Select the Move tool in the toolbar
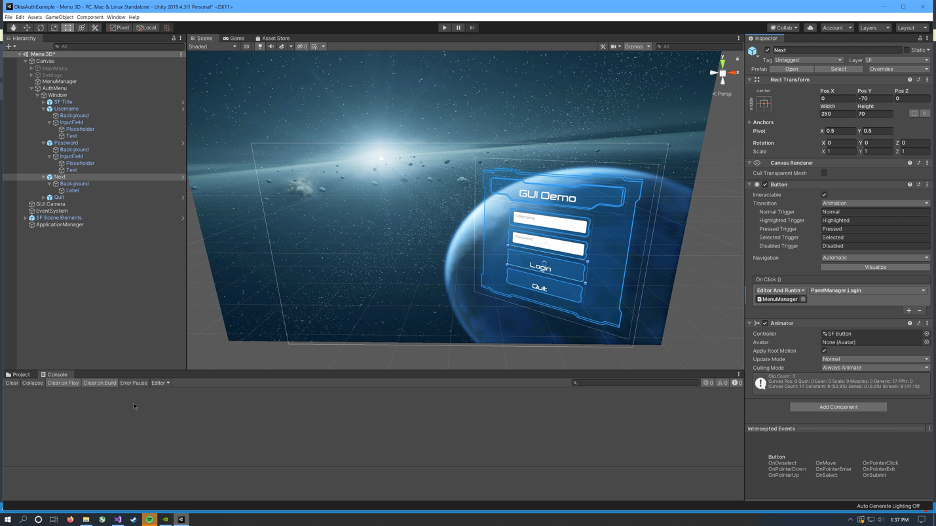Image resolution: width=936 pixels, height=526 pixels. 26,27
